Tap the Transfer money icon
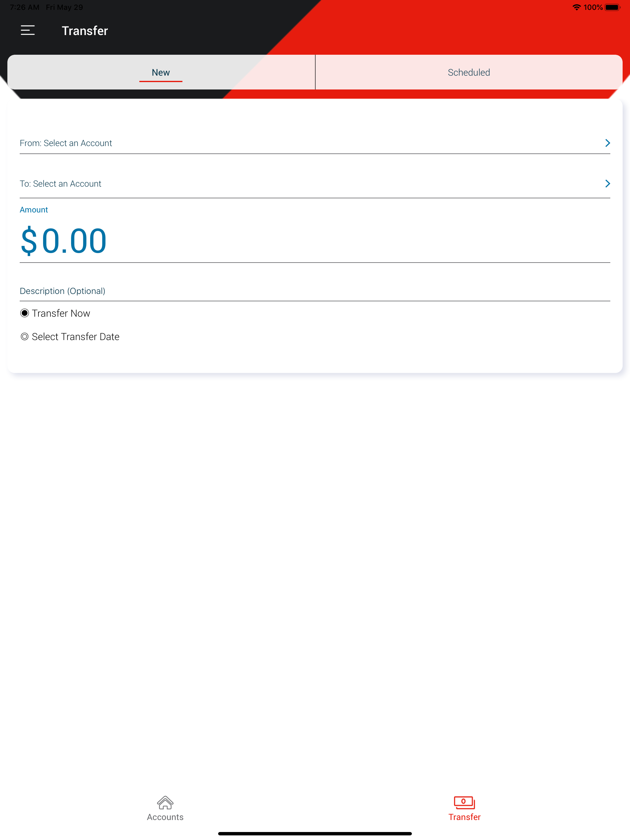Screen dimensions: 630x840 pos(464,802)
